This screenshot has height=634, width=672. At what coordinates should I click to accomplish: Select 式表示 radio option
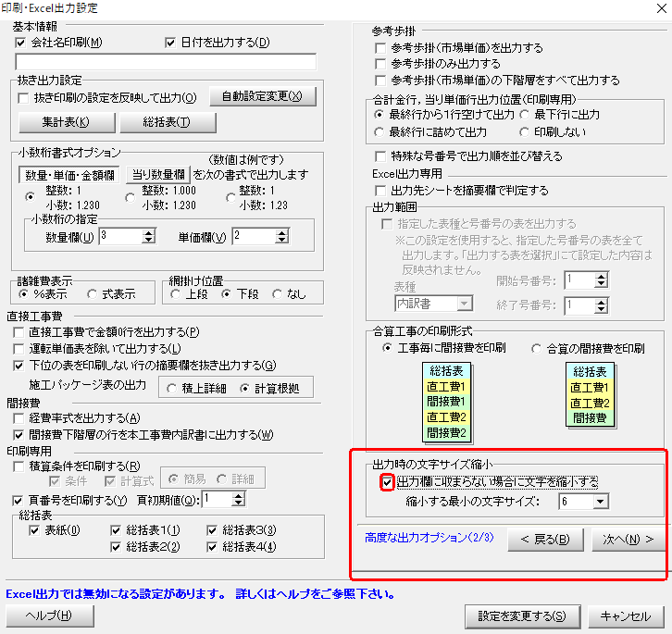tap(92, 294)
